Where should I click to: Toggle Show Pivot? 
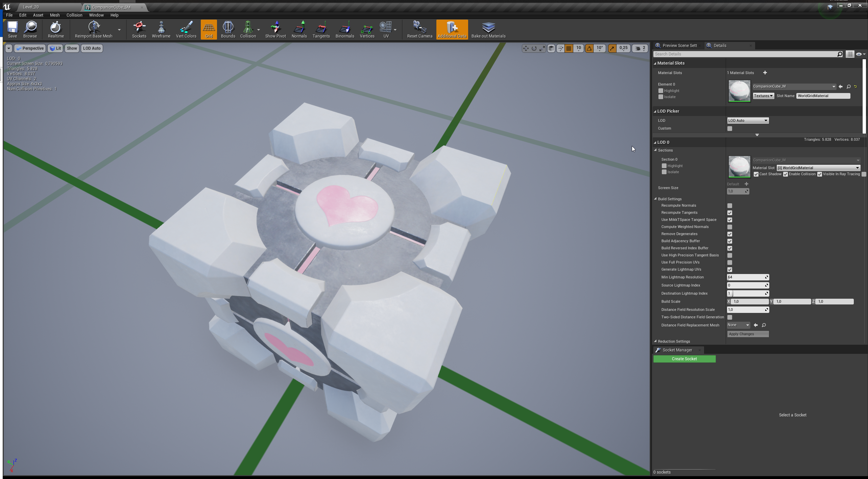click(x=275, y=29)
